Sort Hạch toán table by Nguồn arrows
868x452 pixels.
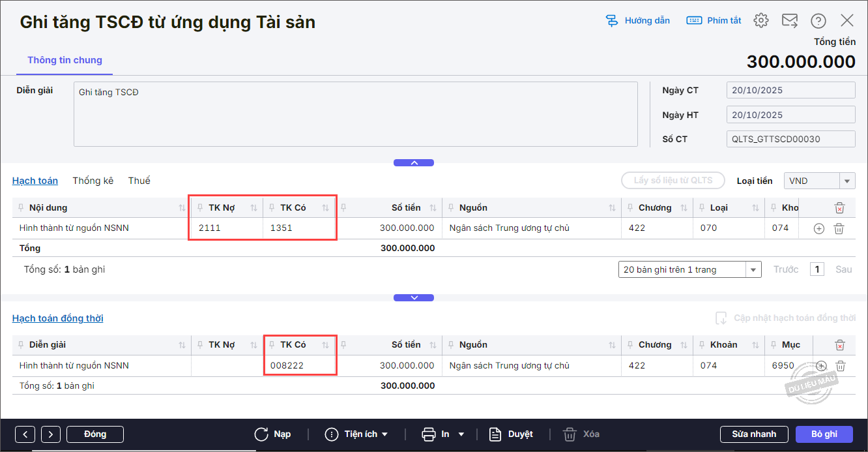pos(612,208)
